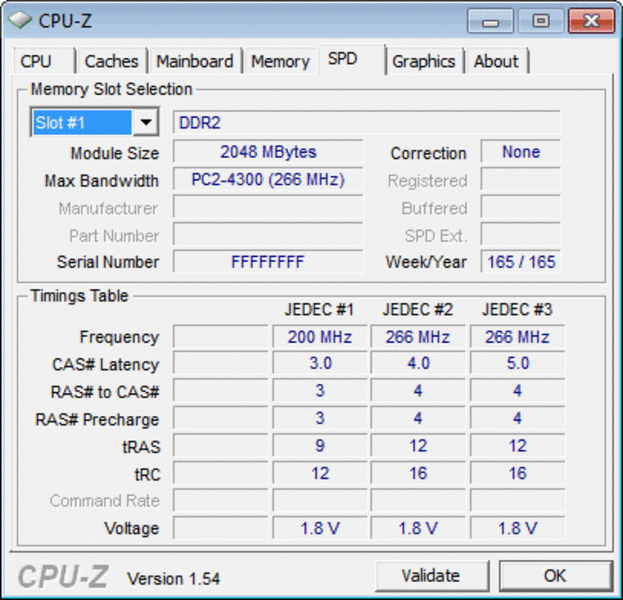The width and height of the screenshot is (623, 600).
Task: Click the JEDEC #3 voltage 1.8 V cell
Action: (517, 528)
